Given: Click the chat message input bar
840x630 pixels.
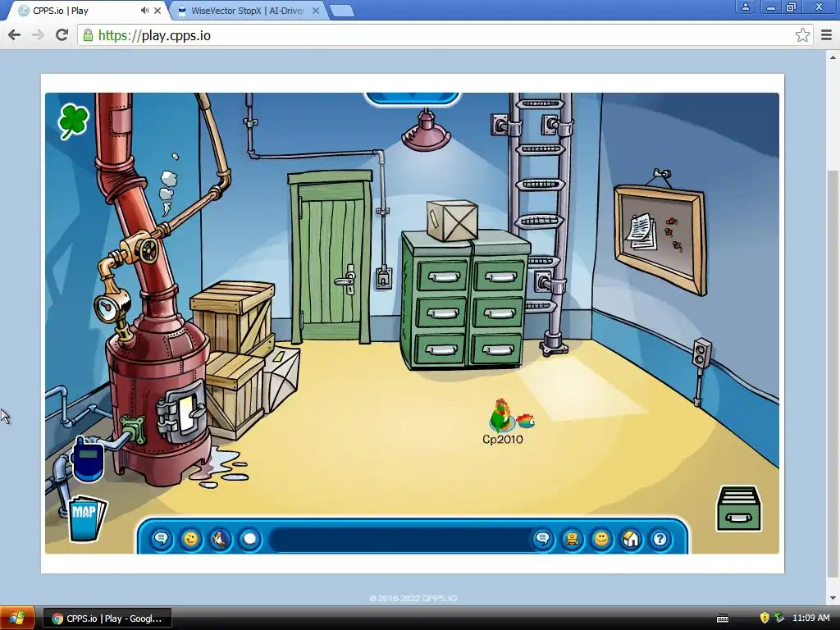Looking at the screenshot, I should coord(399,539).
